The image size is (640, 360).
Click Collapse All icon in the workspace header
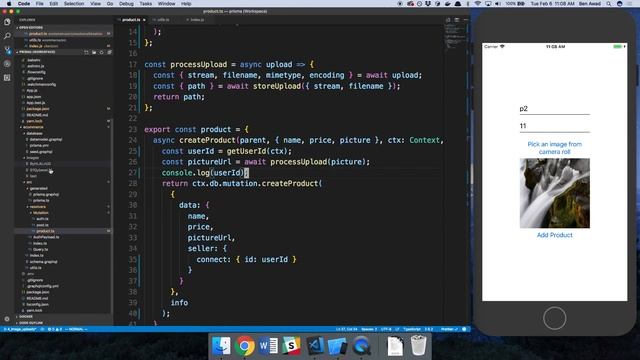click(109, 52)
